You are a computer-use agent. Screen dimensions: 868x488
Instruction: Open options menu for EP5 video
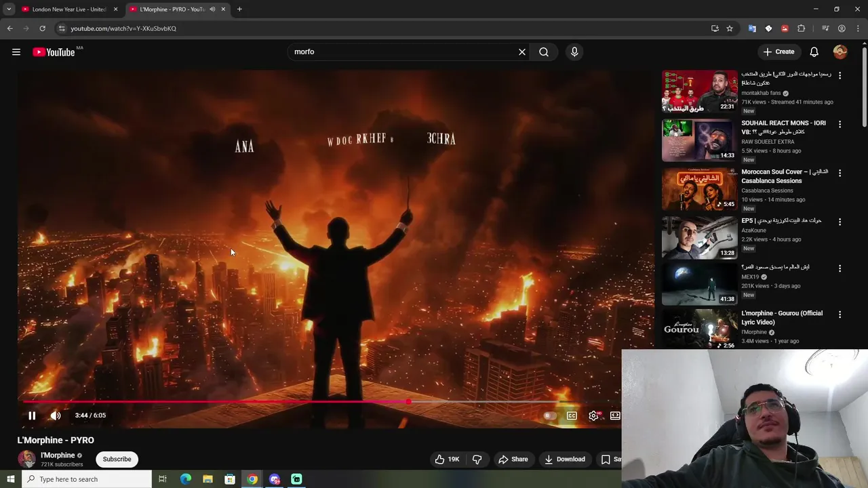point(840,222)
